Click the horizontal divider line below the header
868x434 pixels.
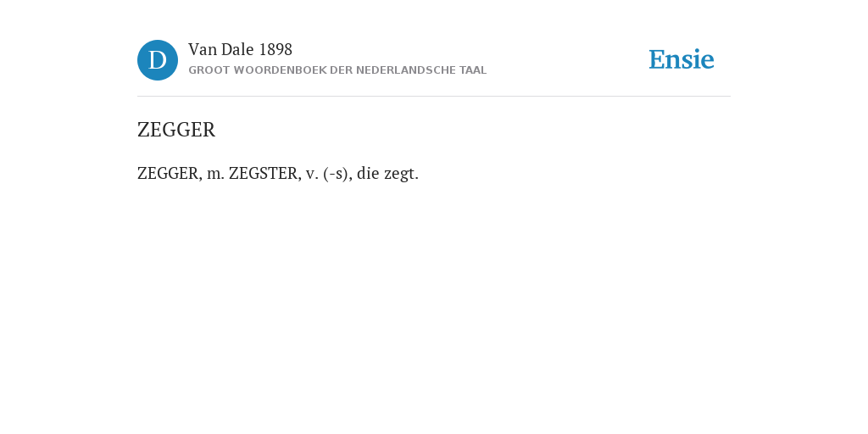click(x=434, y=97)
